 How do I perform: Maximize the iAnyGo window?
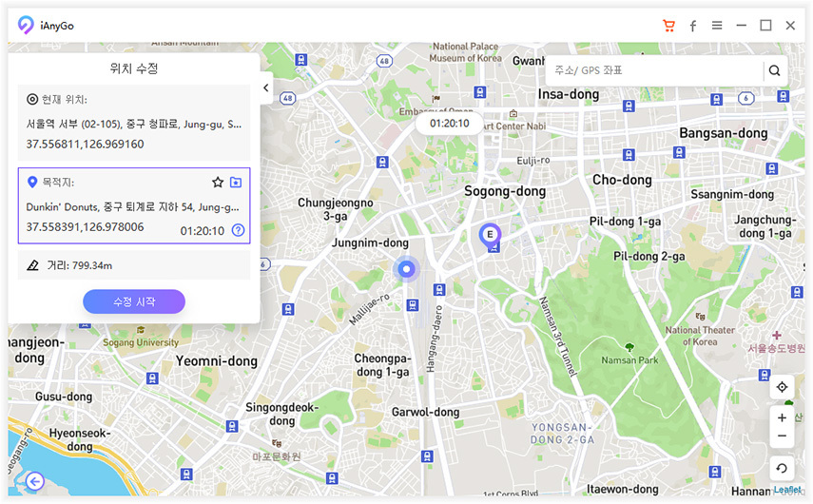765,26
